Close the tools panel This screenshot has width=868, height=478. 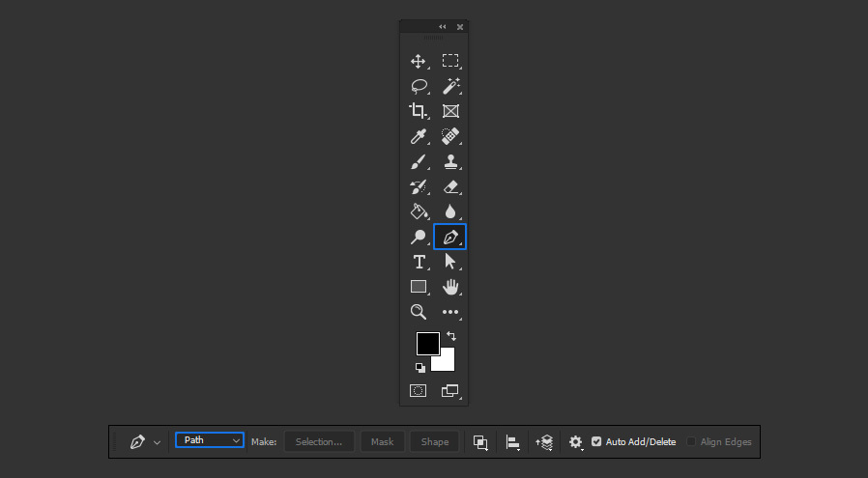pos(460,27)
